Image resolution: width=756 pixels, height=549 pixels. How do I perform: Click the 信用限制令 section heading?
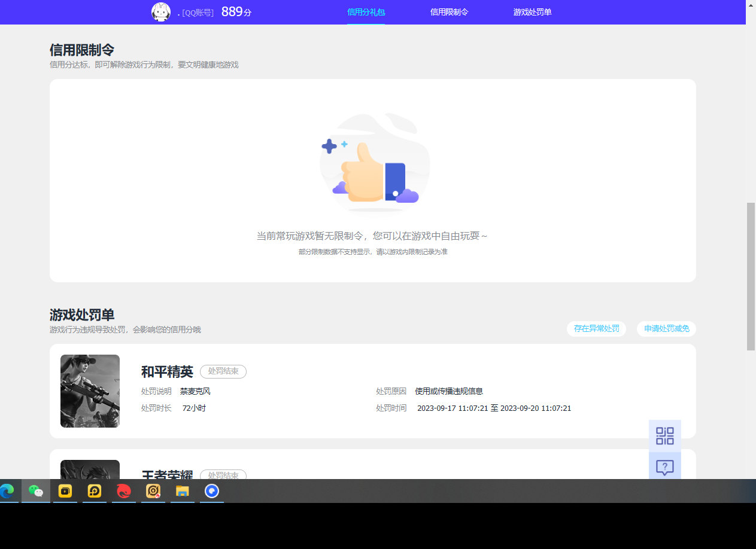82,50
